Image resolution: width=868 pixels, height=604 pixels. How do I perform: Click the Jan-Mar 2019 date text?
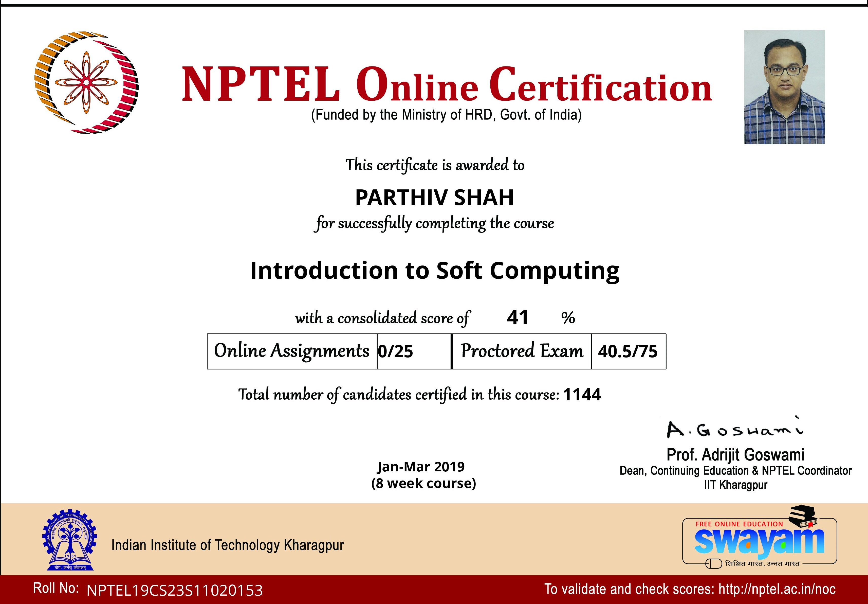coord(421,467)
